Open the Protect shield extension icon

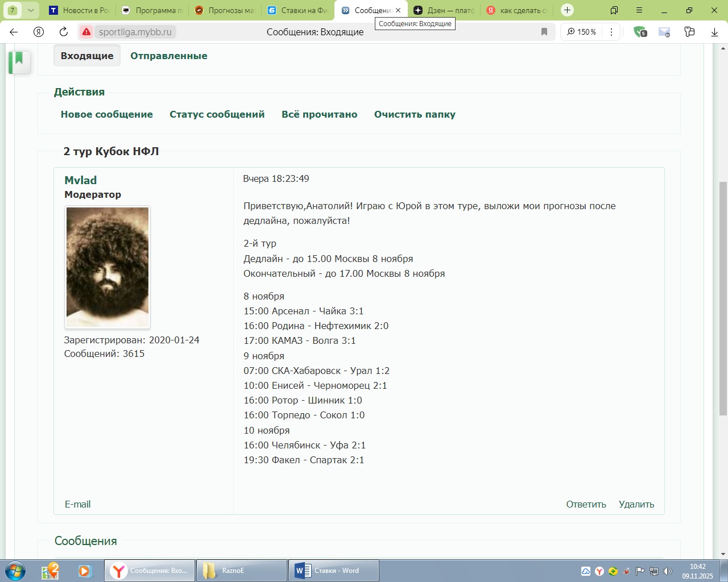click(x=640, y=32)
